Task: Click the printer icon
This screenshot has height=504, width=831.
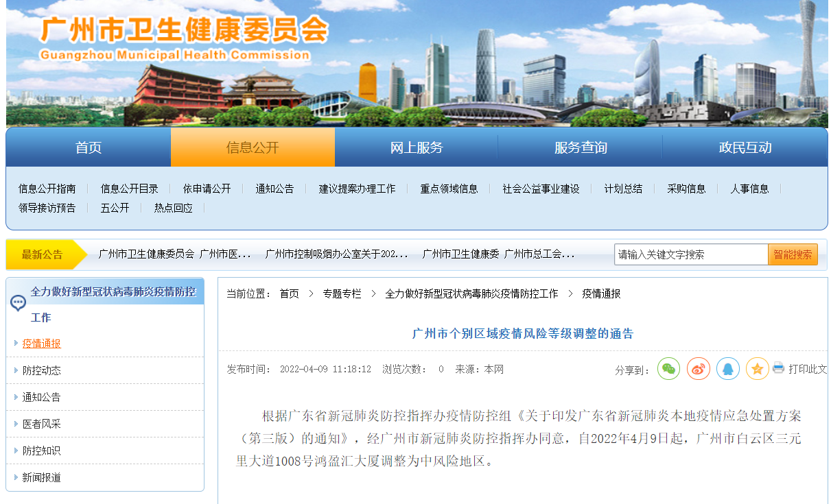Action: pos(778,368)
